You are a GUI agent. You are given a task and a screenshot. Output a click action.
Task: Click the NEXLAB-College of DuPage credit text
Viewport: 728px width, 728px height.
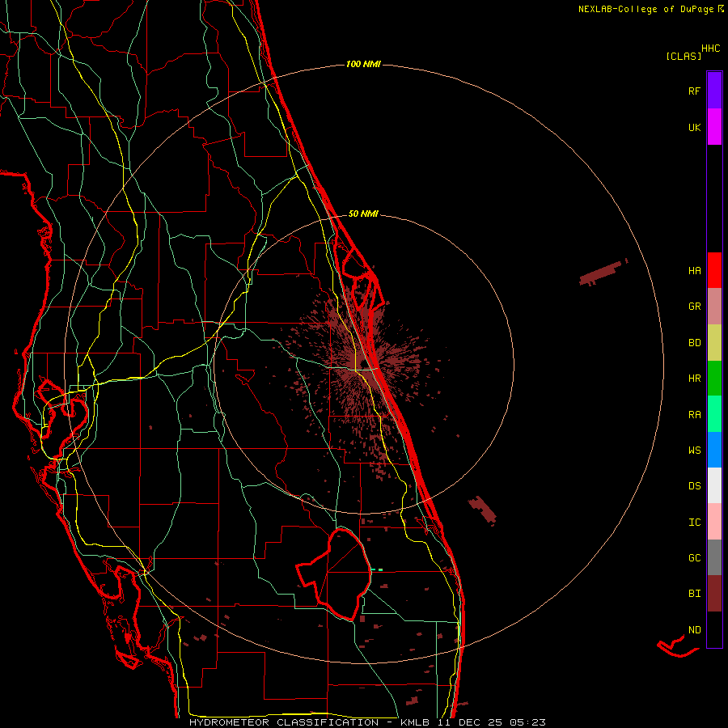[645, 9]
